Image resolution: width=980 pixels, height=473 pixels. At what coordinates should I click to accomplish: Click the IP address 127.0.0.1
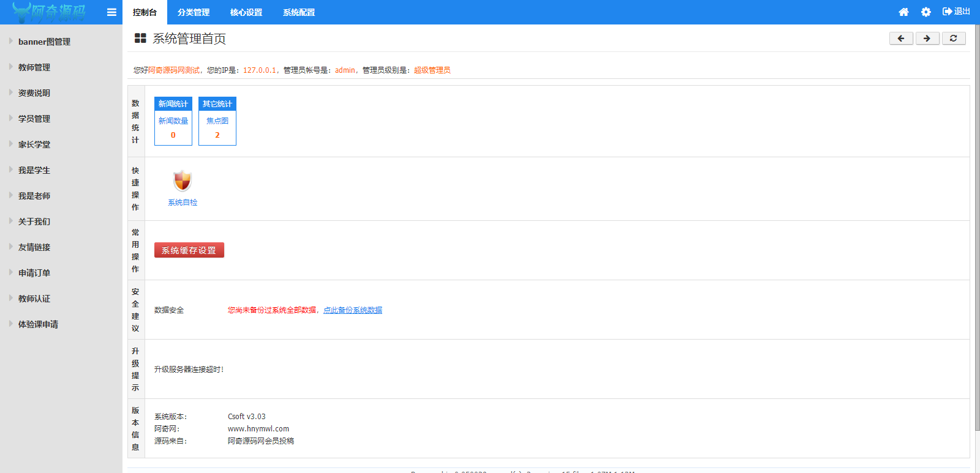pos(260,70)
